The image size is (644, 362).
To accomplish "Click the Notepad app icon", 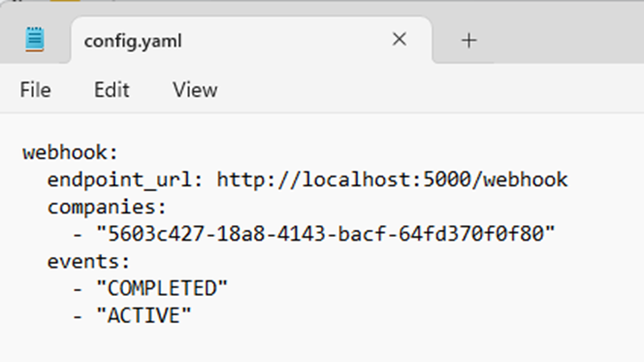I will (x=35, y=40).
